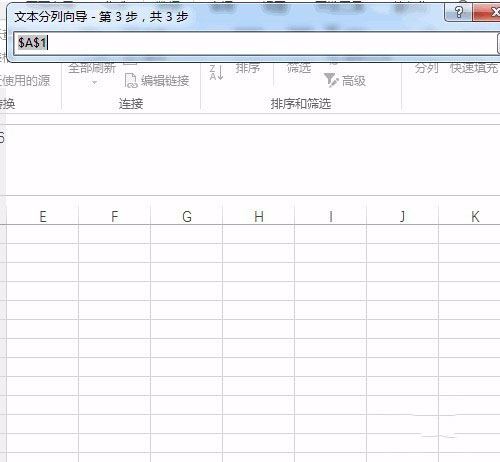
Task: Toggle the 筛选 filter button
Action: tap(299, 68)
